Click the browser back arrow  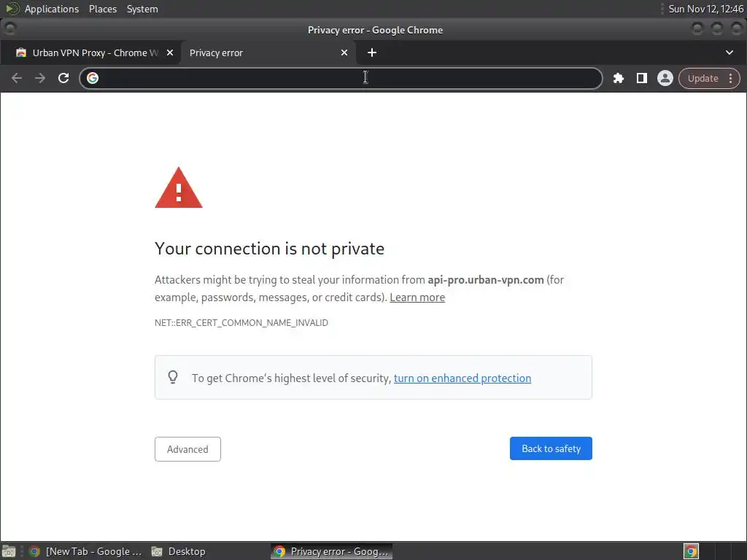click(17, 78)
